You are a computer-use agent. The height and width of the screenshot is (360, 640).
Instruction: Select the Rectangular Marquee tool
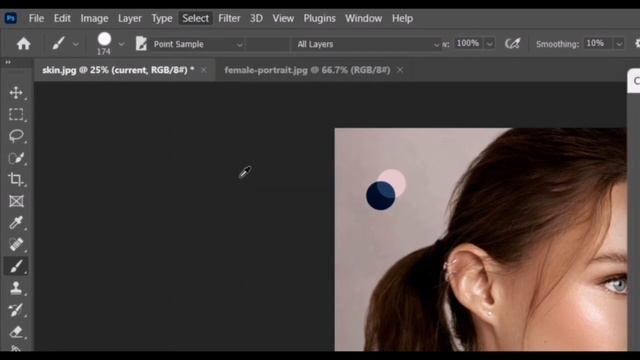coord(16,114)
